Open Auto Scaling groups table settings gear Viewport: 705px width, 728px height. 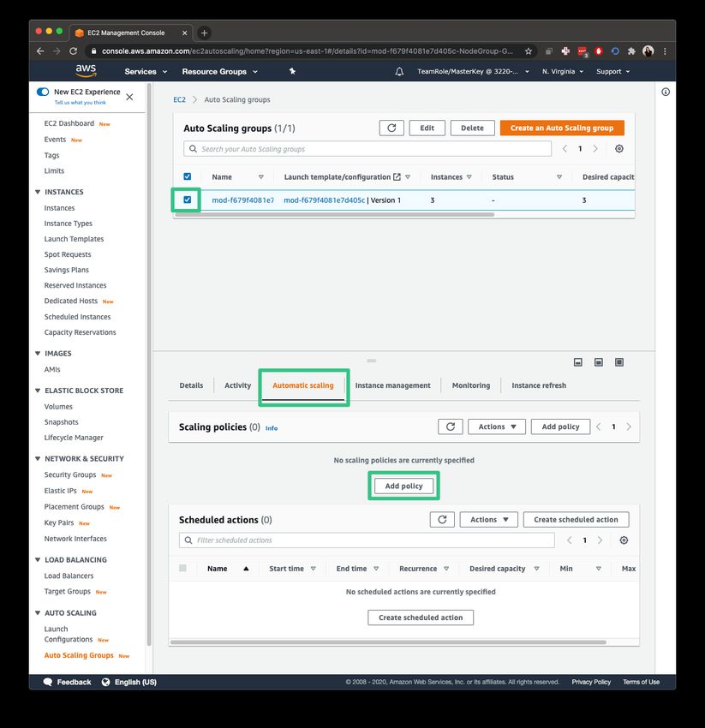(619, 148)
